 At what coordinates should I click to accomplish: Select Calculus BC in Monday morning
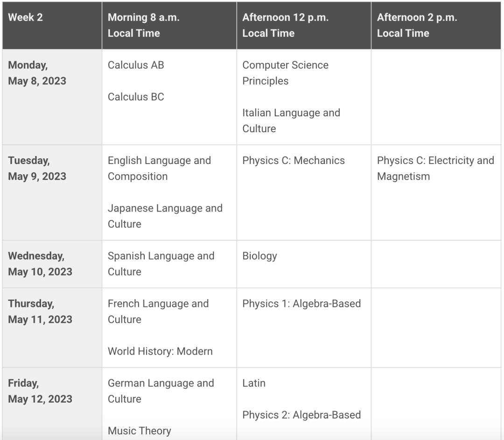(x=136, y=97)
